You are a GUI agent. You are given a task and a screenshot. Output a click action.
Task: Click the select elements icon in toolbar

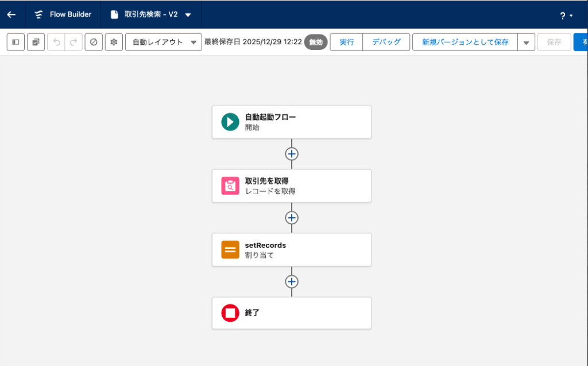[36, 42]
